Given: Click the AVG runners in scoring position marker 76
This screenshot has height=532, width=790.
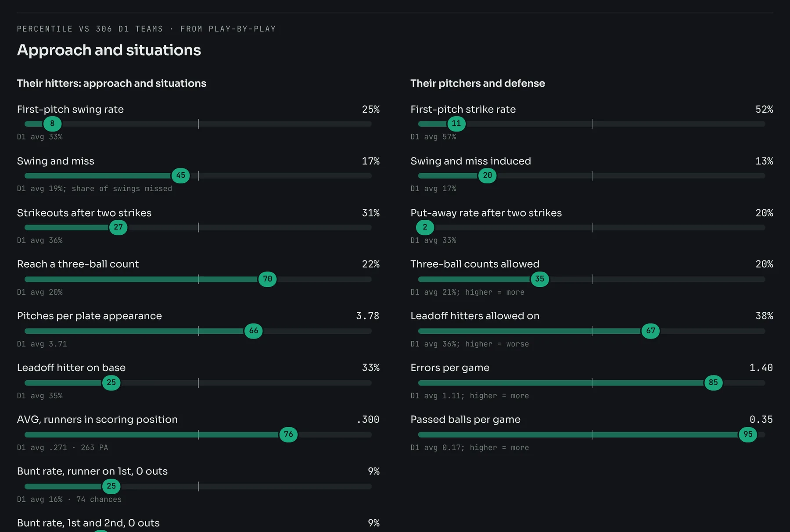Looking at the screenshot, I should [288, 434].
